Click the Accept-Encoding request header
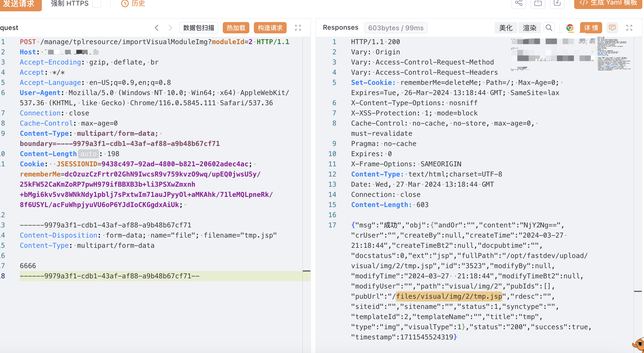This screenshot has height=353, width=644. (x=89, y=62)
